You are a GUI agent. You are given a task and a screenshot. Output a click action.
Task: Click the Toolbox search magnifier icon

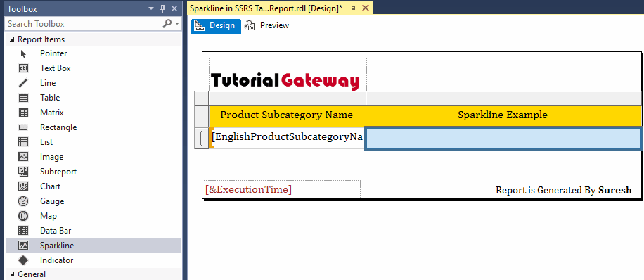[x=167, y=24]
